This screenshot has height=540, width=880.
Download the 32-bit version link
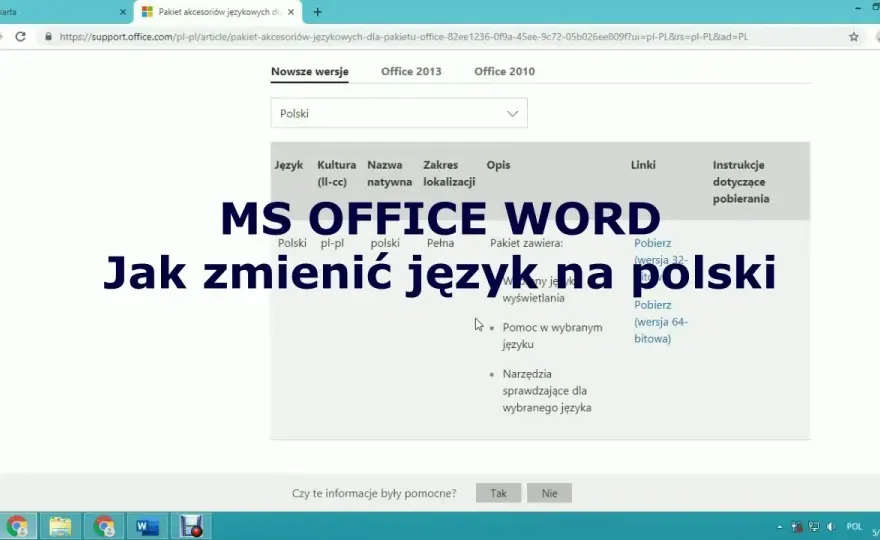pyautogui.click(x=661, y=260)
